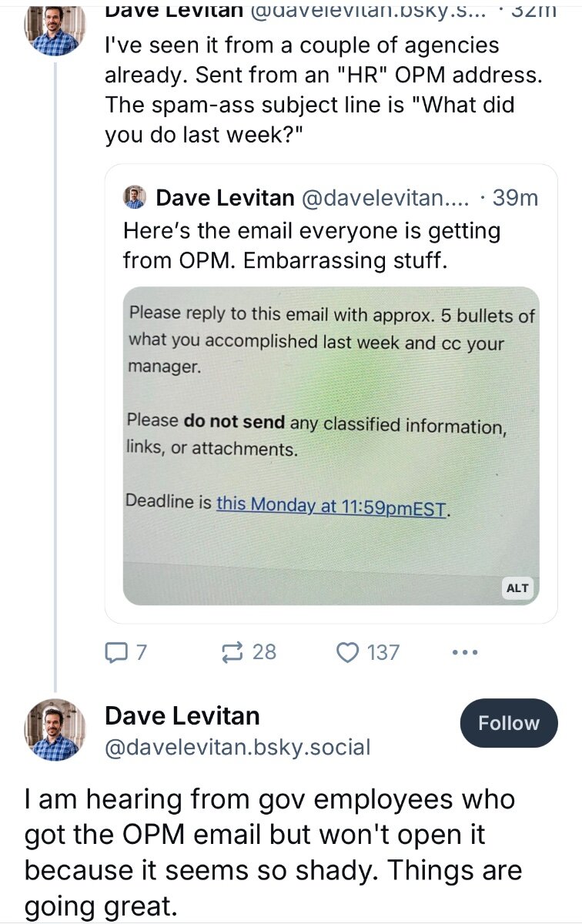Click the quoted post author name
Image resolution: width=582 pixels, height=924 pixels.
coord(225,198)
